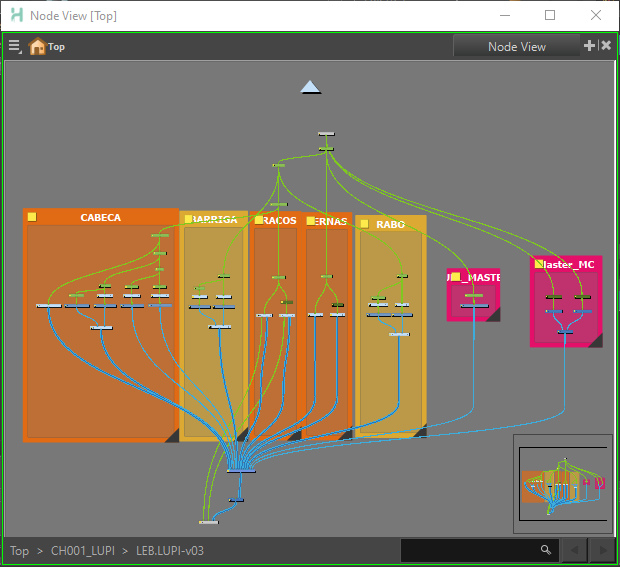Click the next result arrow button

click(x=601, y=550)
